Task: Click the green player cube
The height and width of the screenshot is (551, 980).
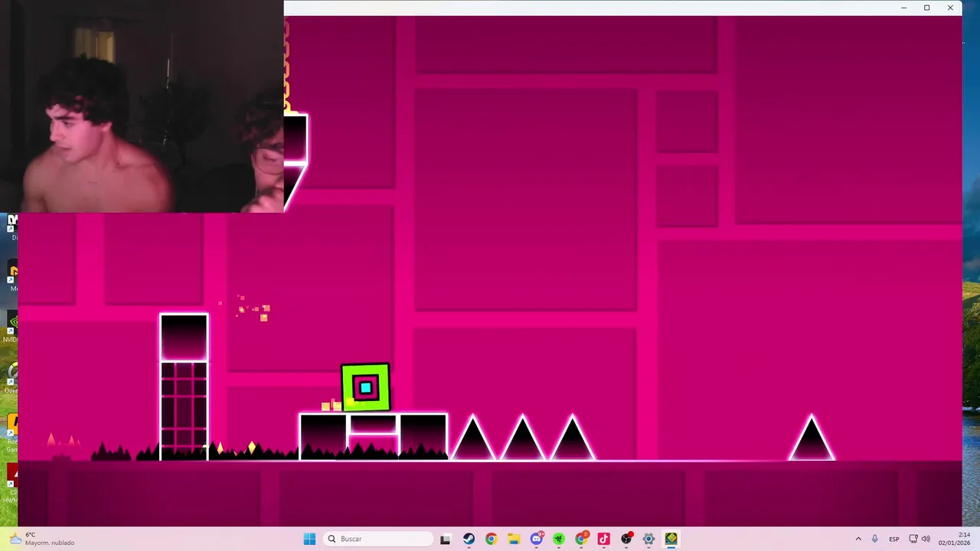Action: tap(365, 388)
